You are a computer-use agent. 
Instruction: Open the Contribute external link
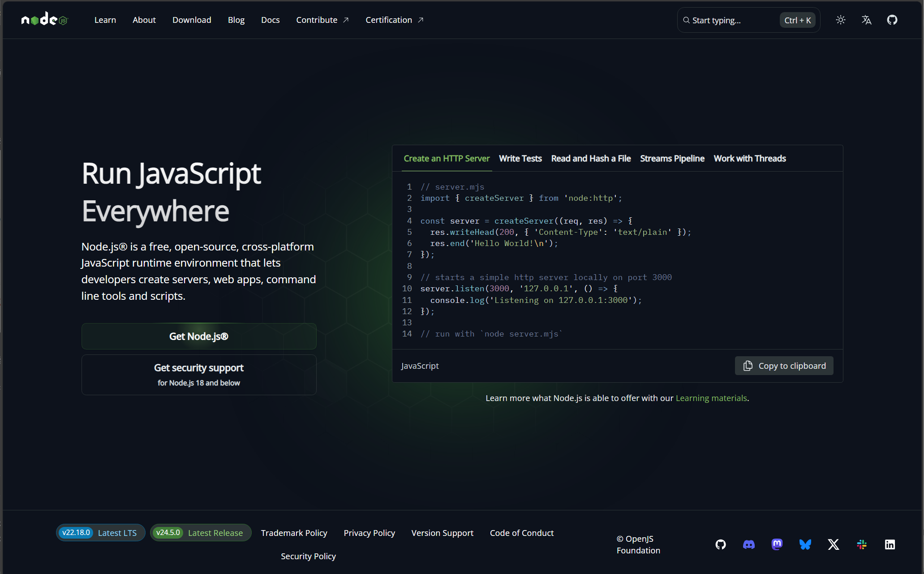pyautogui.click(x=322, y=20)
